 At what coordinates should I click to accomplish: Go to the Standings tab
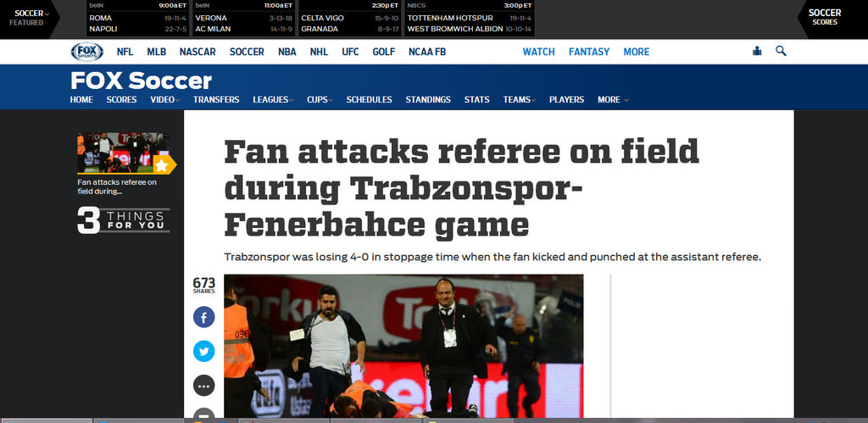point(428,100)
